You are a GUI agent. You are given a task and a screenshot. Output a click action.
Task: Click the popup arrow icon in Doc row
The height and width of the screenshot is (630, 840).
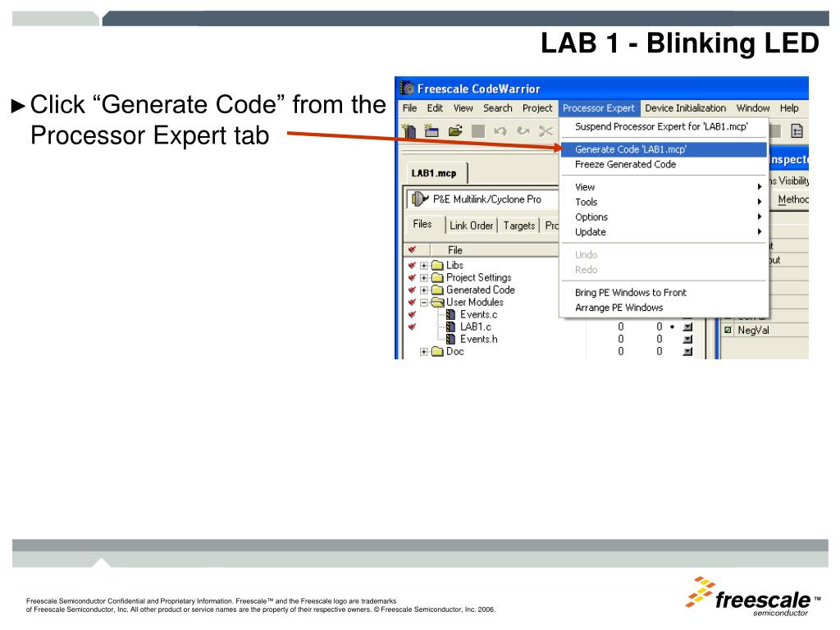coord(688,351)
